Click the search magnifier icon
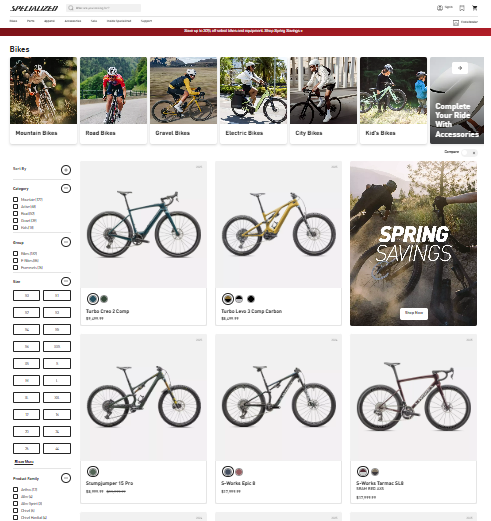Image resolution: width=491 pixels, height=521 pixels. point(71,8)
